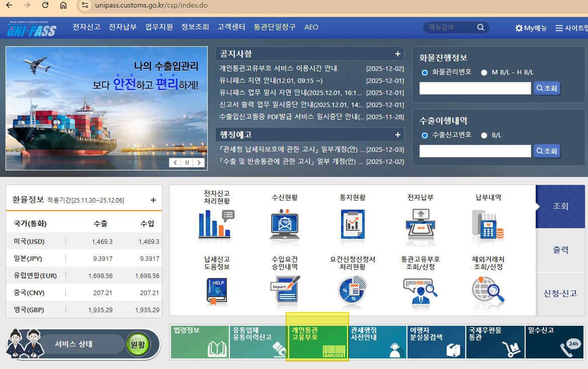Click the 국제우편물 통관 tile
This screenshot has height=369, width=588.
(x=495, y=342)
